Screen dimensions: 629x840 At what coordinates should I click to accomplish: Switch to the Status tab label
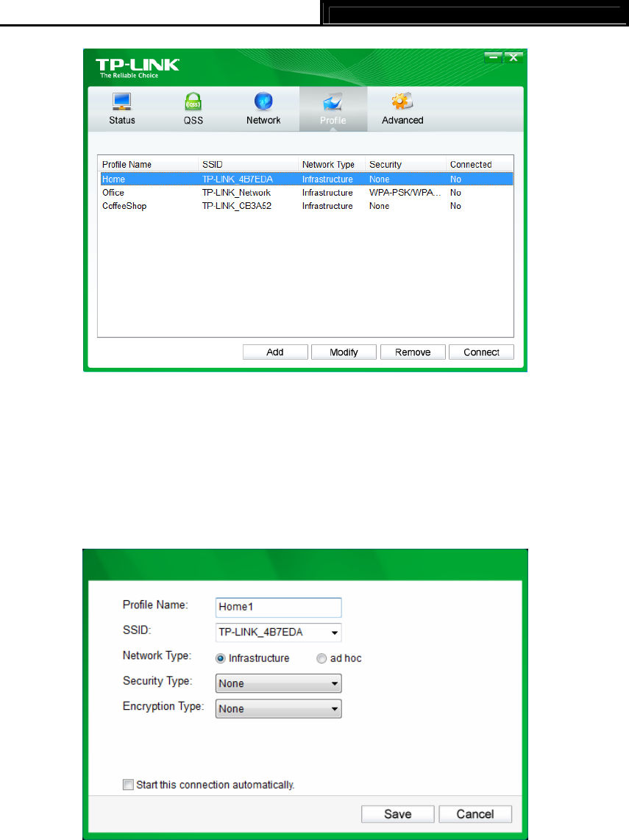[x=122, y=121]
